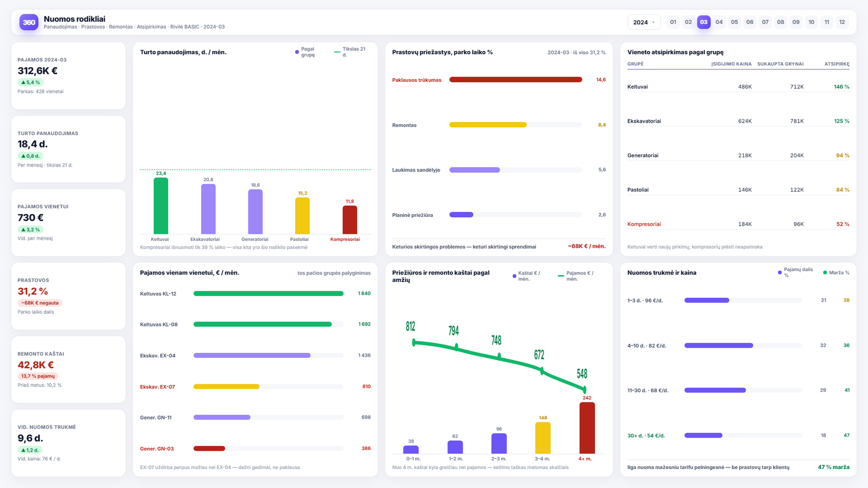
Task: Click the 31,2 % downtime value
Action: tap(33, 291)
